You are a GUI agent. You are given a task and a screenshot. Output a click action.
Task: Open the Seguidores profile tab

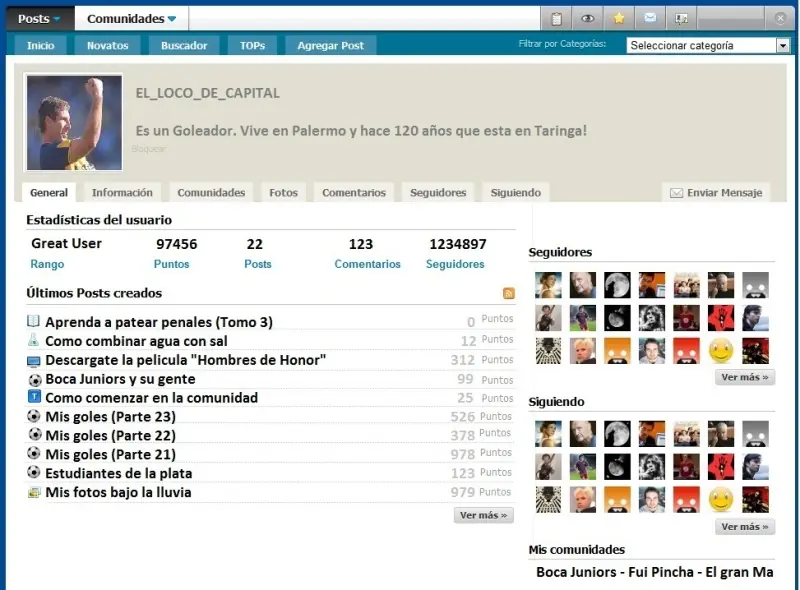pyautogui.click(x=438, y=193)
